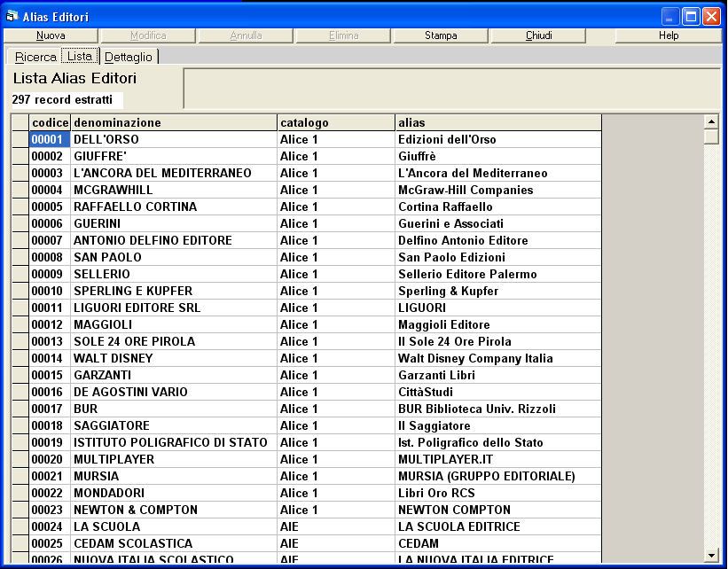Screen dimensions: 728x569
Task: Select row selector for code 00010
Action: pyautogui.click(x=20, y=291)
